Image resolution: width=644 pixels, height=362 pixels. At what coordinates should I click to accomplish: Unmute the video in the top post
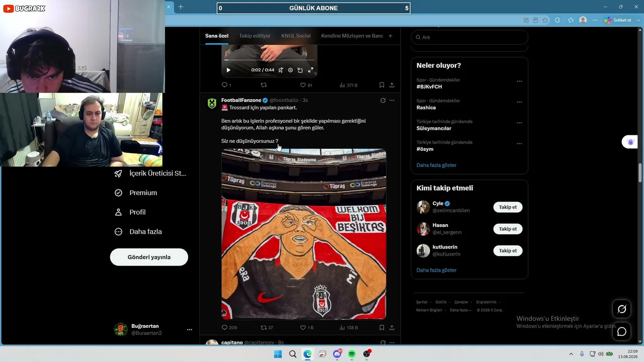point(281,70)
